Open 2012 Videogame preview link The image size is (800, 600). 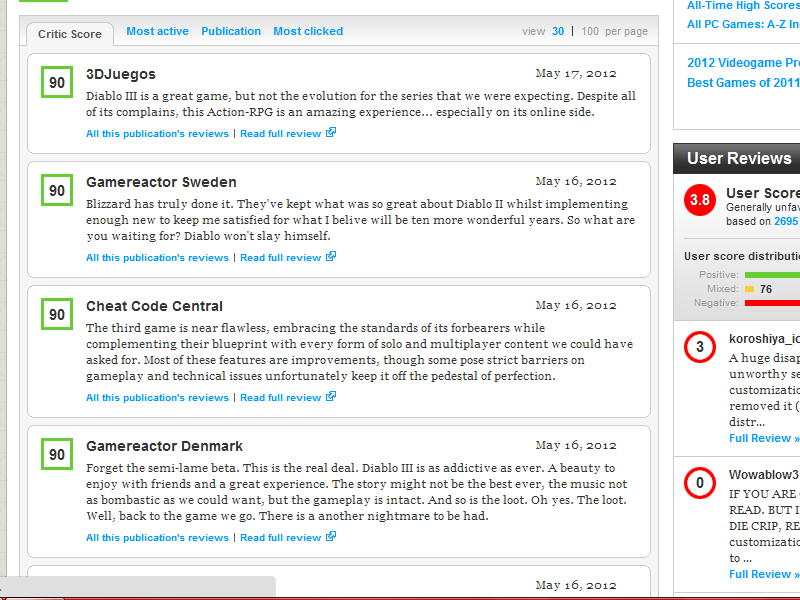743,63
